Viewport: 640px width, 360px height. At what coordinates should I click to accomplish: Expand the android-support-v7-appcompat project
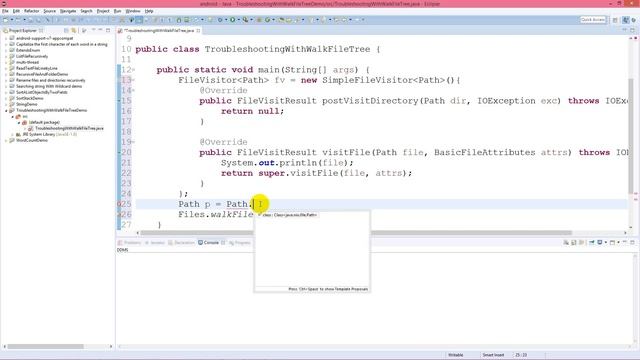pyautogui.click(x=6, y=38)
